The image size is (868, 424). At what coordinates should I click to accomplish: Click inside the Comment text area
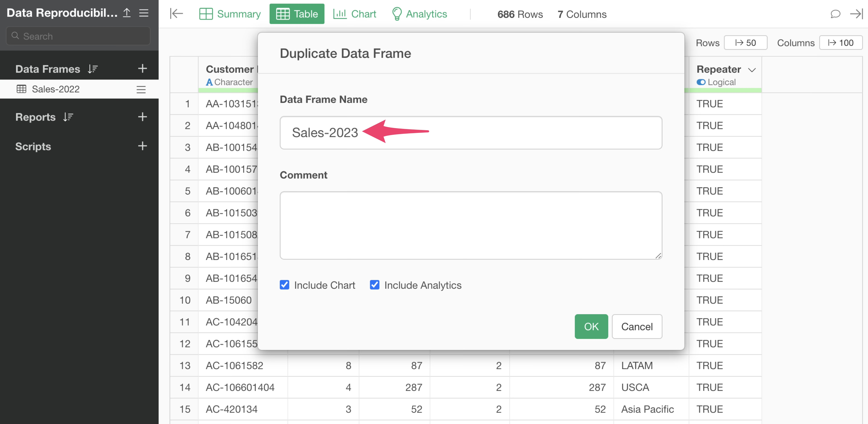click(470, 225)
